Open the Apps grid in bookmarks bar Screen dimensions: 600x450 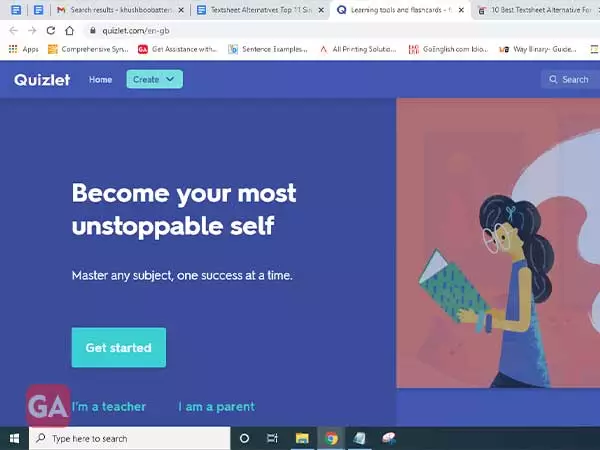(x=24, y=49)
